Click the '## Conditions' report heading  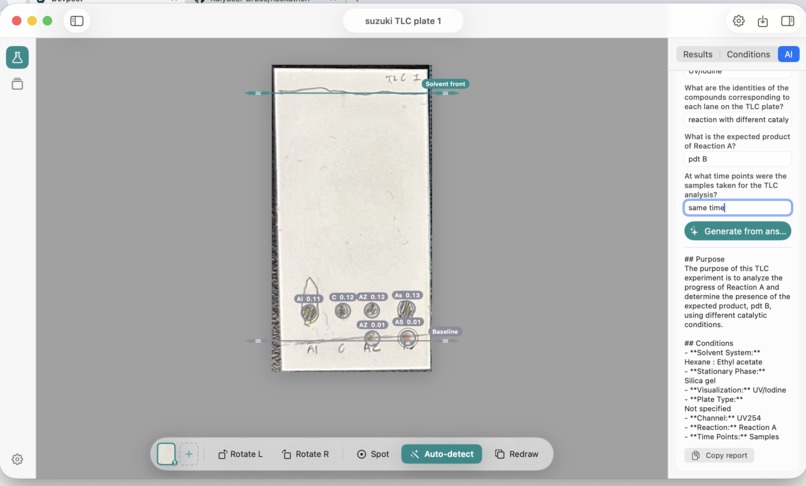coord(708,343)
